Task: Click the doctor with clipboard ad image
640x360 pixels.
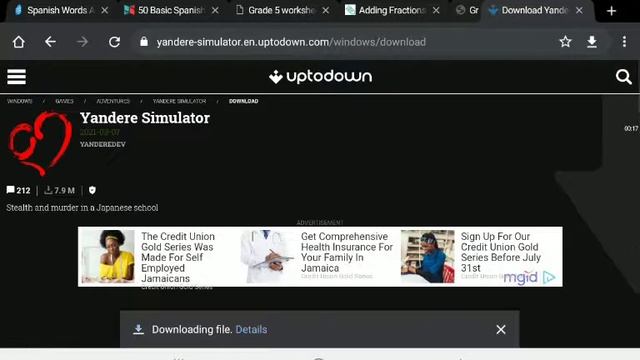Action: click(x=267, y=256)
